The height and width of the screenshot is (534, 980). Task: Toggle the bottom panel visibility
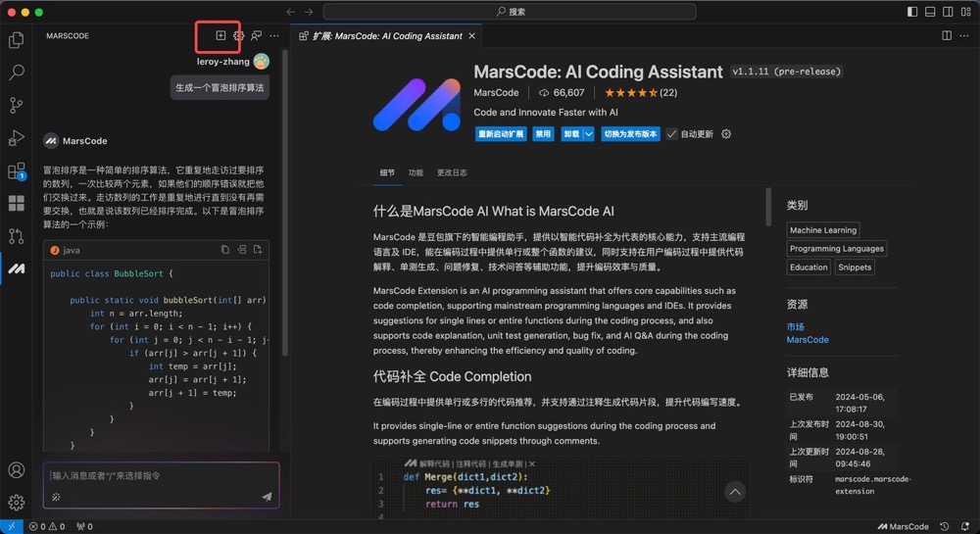click(930, 12)
